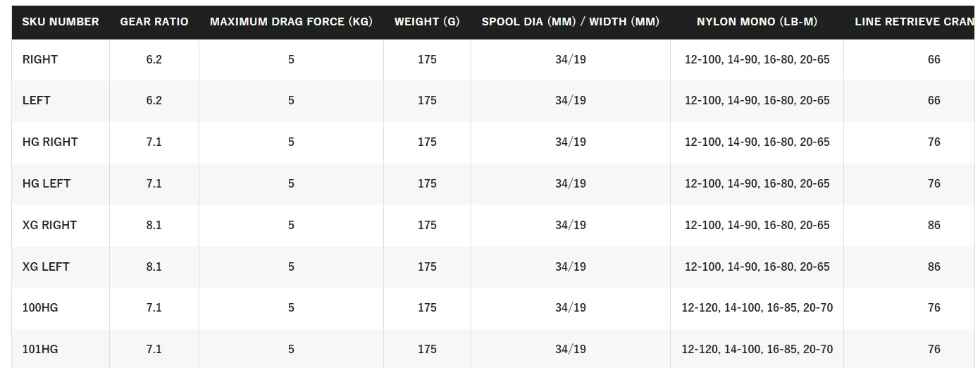Click gear ratio 6.2 in RIGHT row
Image resolution: width=980 pixels, height=368 pixels.
154,59
